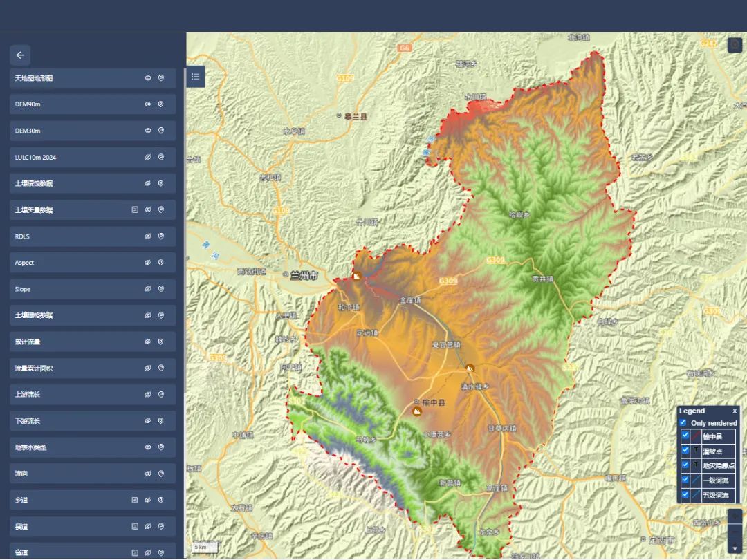
Task: Uncheck Only rendered in Legend
Action: point(683,422)
